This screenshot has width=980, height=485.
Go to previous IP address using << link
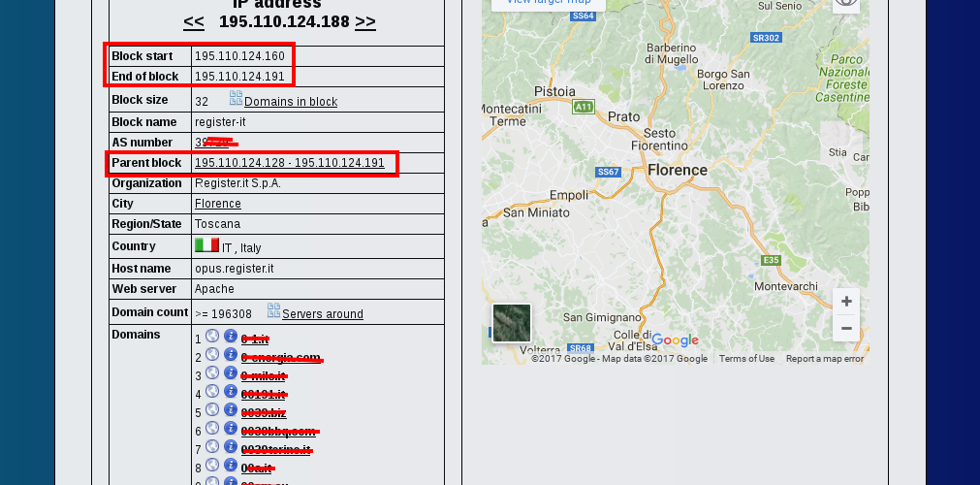coord(194,21)
